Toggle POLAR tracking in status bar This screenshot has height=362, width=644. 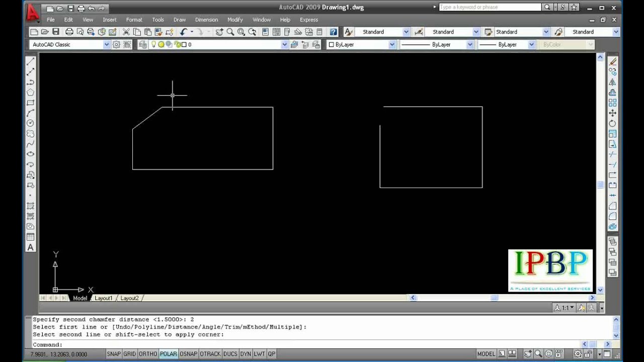click(x=169, y=354)
